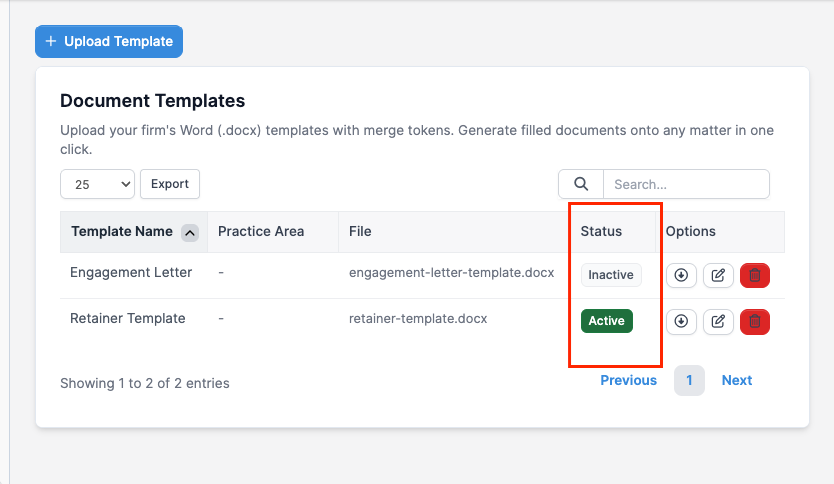The height and width of the screenshot is (484, 834).
Task: Click the retainer-template.docx file name
Action: (418, 318)
